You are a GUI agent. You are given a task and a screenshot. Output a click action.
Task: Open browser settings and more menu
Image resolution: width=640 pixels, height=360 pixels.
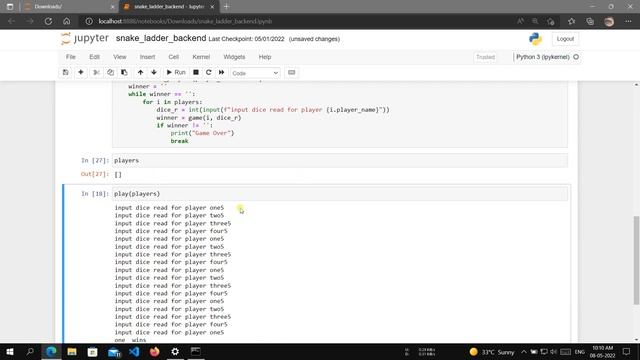coord(628,21)
